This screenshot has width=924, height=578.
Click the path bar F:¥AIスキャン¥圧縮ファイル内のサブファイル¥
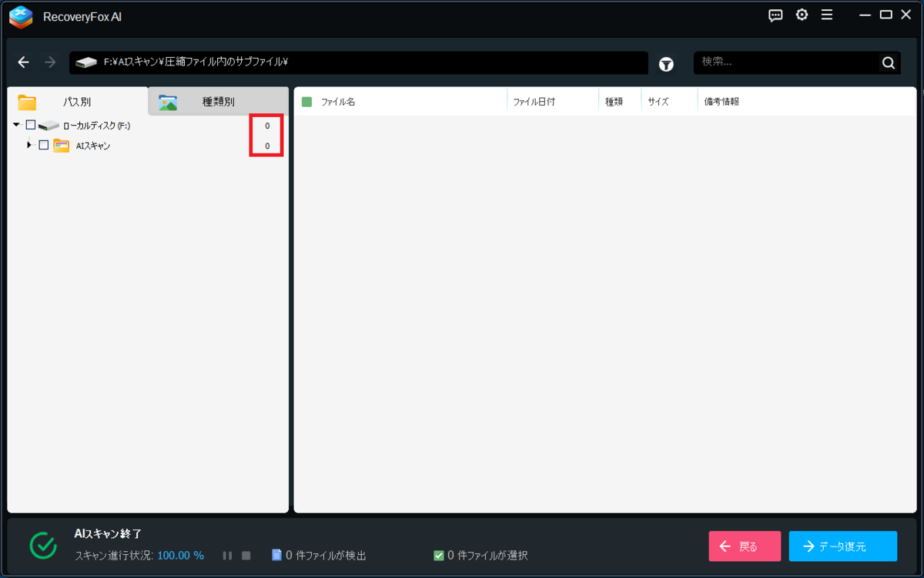click(359, 62)
